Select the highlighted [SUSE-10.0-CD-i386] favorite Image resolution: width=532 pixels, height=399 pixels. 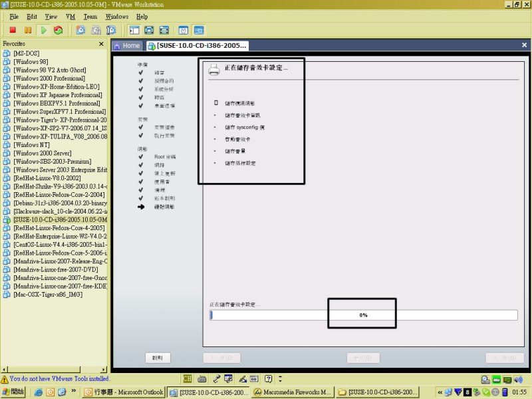pyautogui.click(x=60, y=219)
